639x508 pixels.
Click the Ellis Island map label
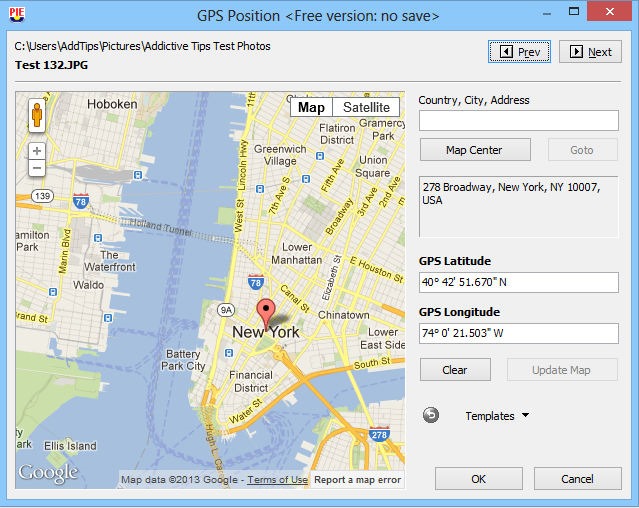[70, 446]
